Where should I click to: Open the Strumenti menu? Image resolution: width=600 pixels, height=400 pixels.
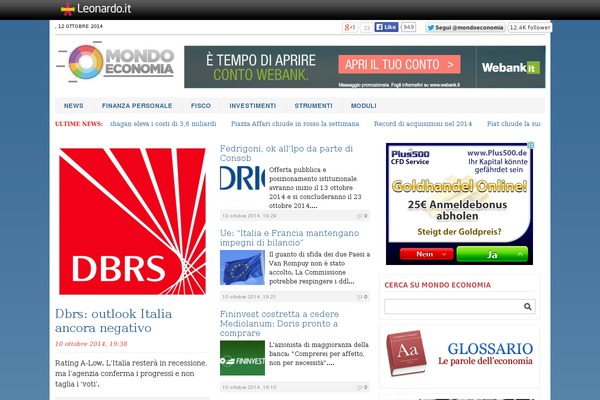click(x=313, y=106)
